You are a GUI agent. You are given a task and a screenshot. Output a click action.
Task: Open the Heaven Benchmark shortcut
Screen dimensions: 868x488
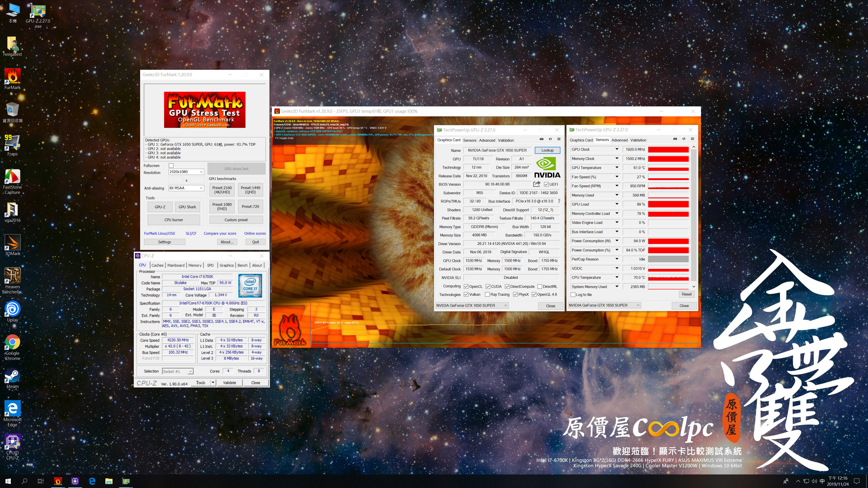point(12,281)
